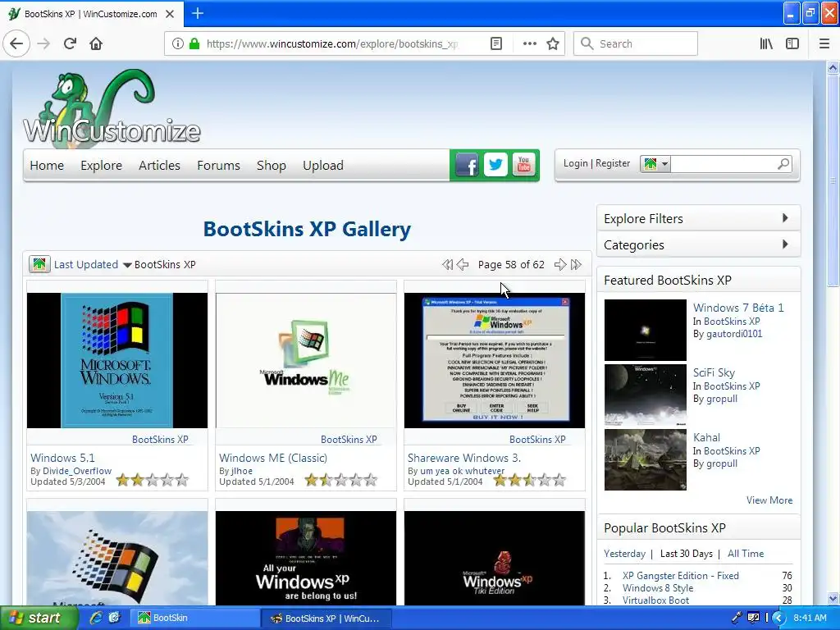Go to next gallery page arrow
This screenshot has height=630, width=840.
[x=559, y=265]
